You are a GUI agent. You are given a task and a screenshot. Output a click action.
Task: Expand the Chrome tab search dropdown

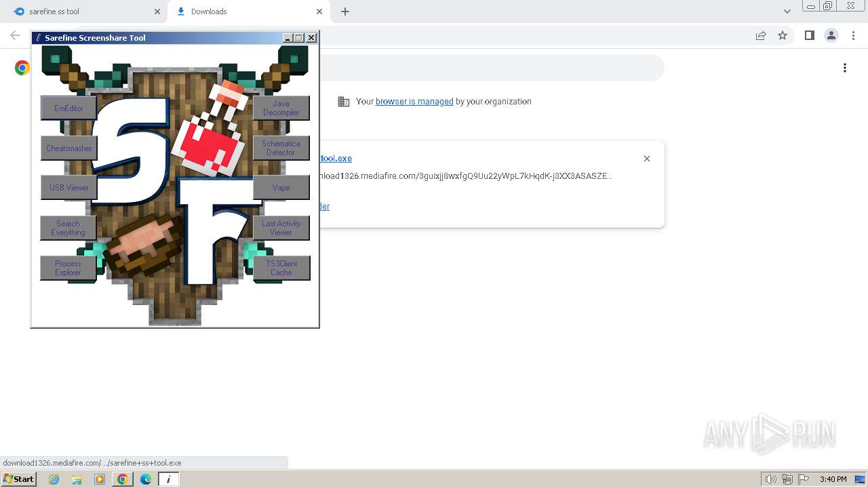[787, 12]
